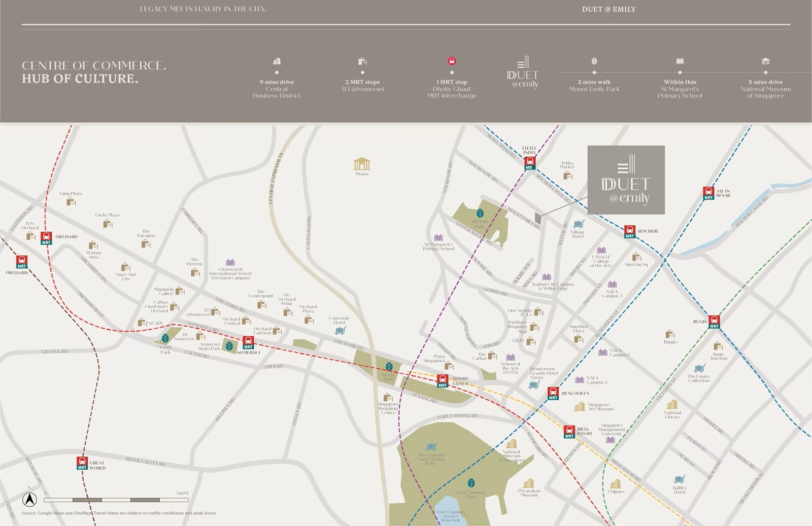812x526 pixels.
Task: Click the Bugis MRT station icon
Action: coord(714,322)
